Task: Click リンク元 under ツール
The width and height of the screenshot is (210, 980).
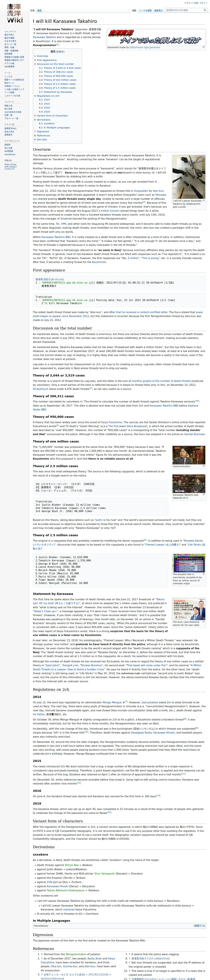Action: tap(8, 76)
